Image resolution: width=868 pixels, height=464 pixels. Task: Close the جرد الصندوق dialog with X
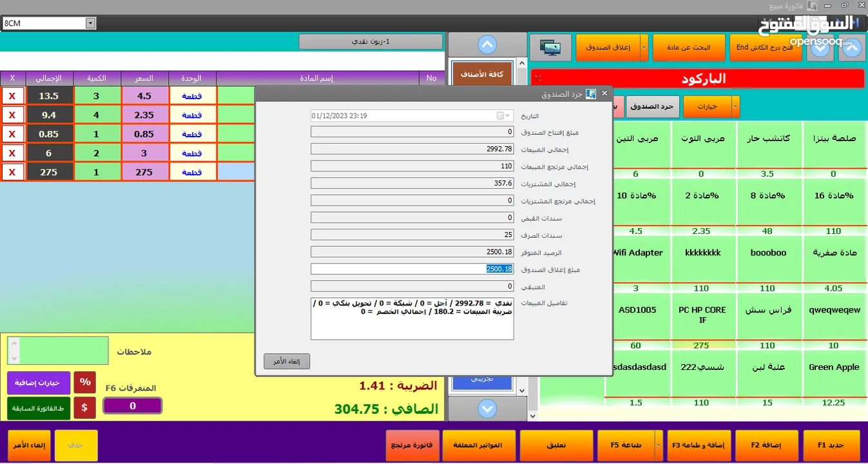pos(604,93)
